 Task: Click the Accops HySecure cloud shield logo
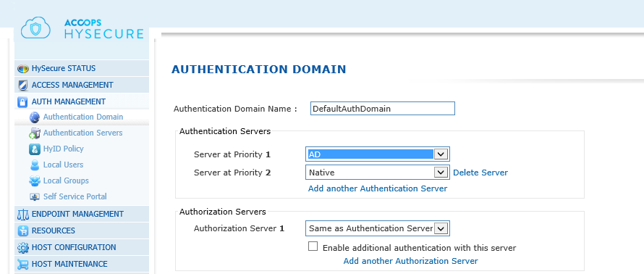(x=35, y=28)
